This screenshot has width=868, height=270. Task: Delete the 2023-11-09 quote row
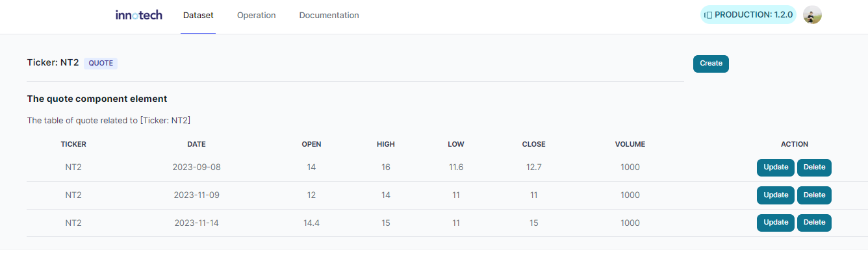click(814, 195)
